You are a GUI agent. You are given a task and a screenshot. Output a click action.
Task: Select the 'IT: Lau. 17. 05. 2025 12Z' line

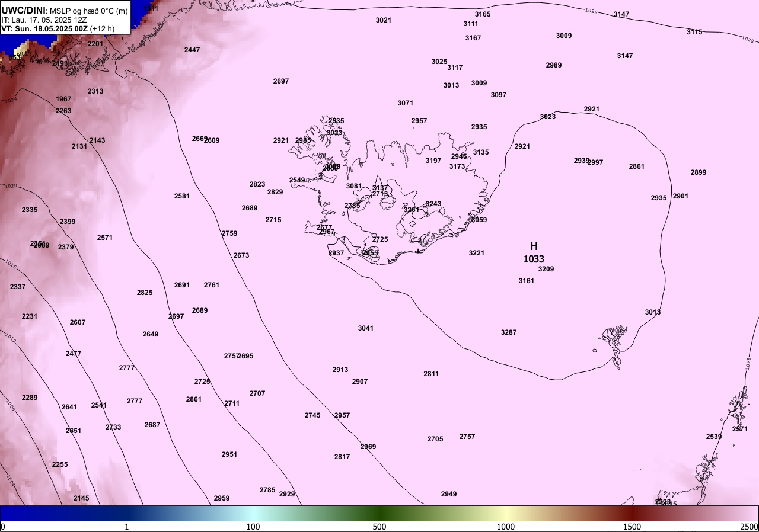coord(44,20)
